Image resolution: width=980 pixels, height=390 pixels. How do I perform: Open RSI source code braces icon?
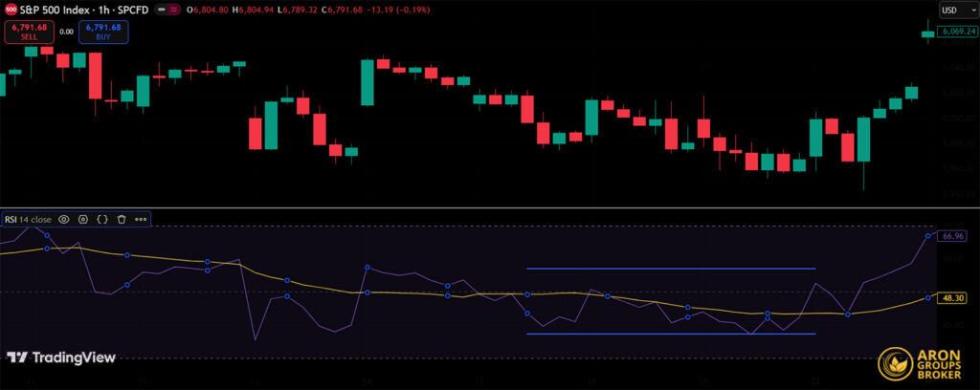coord(102,219)
